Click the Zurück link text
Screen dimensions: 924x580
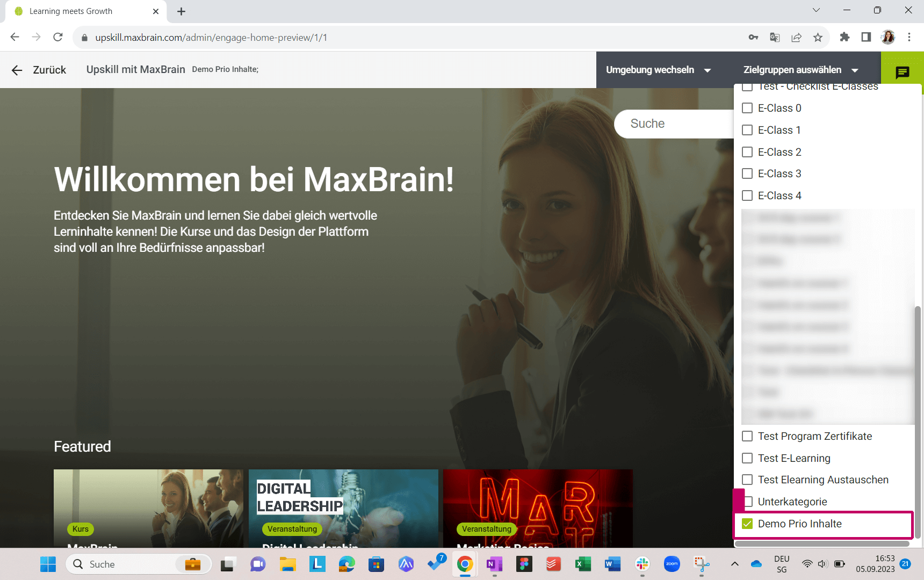(49, 70)
